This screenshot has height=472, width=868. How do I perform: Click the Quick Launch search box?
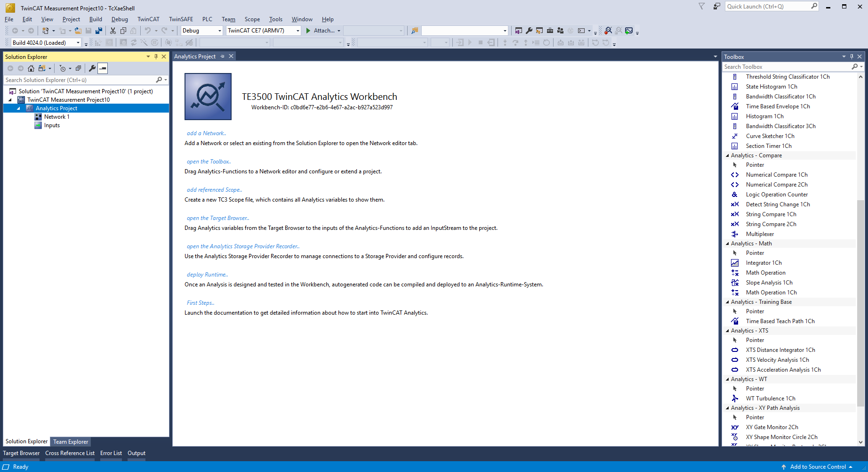(x=768, y=7)
